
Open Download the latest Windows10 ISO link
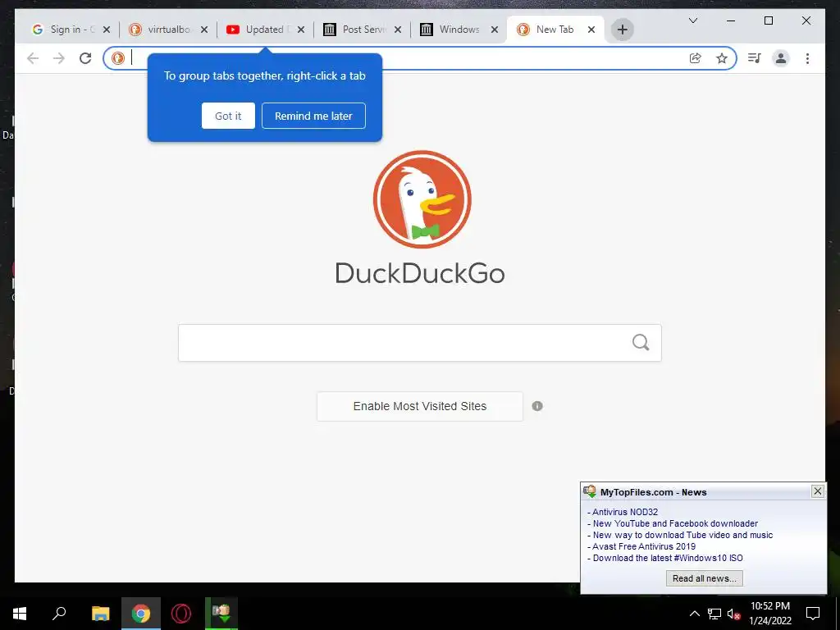pyautogui.click(x=668, y=558)
